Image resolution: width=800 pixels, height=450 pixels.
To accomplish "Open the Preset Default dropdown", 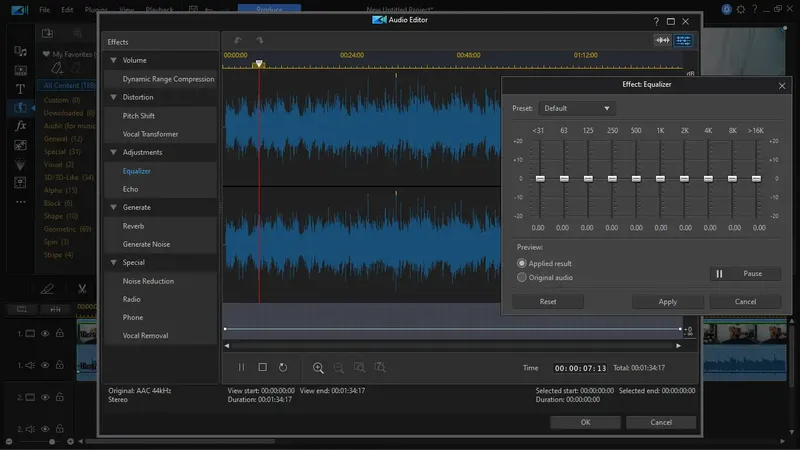I will [576, 108].
